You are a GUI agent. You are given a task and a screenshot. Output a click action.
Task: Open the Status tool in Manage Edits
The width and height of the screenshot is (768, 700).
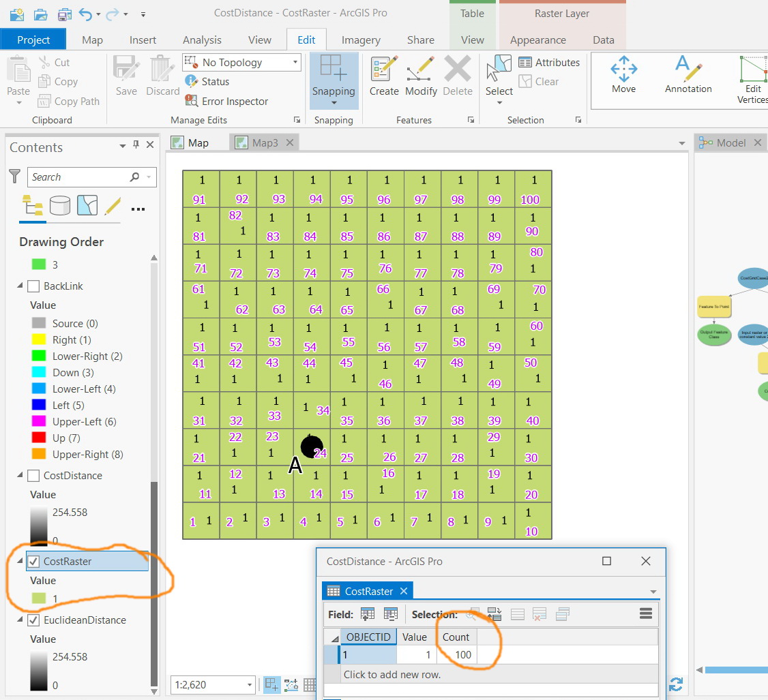click(207, 81)
